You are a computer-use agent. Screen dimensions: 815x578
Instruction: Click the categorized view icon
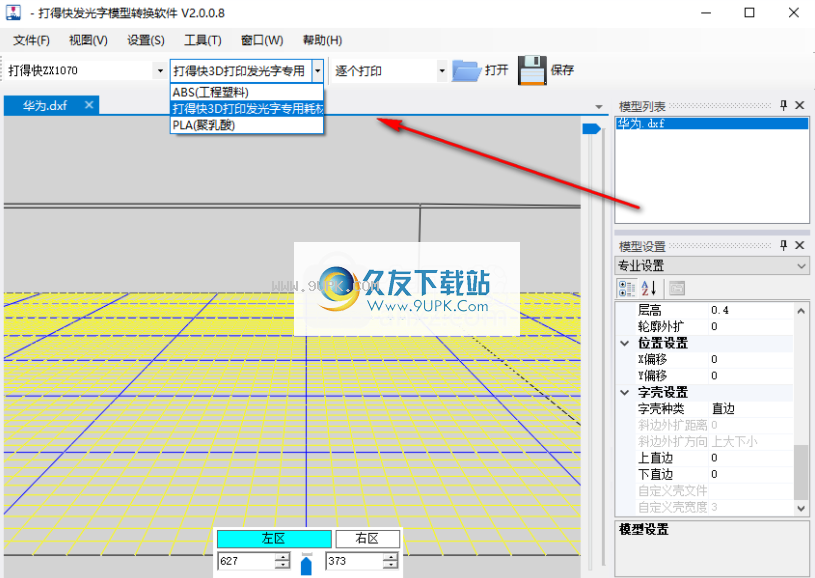click(x=627, y=288)
